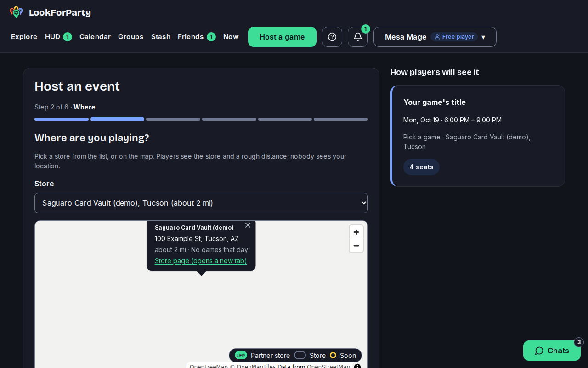Open the Stash navigation item

point(161,37)
